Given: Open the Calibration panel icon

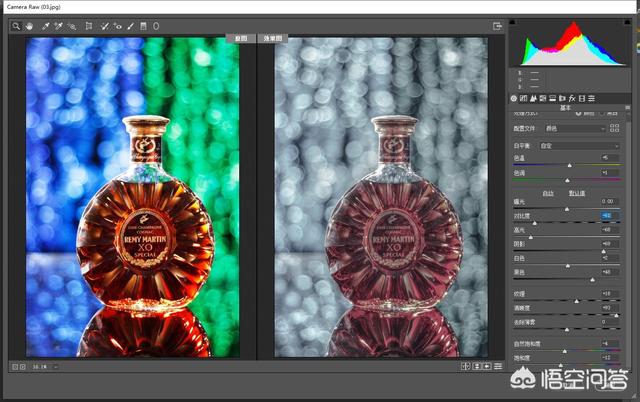Looking at the screenshot, I should click(x=582, y=98).
